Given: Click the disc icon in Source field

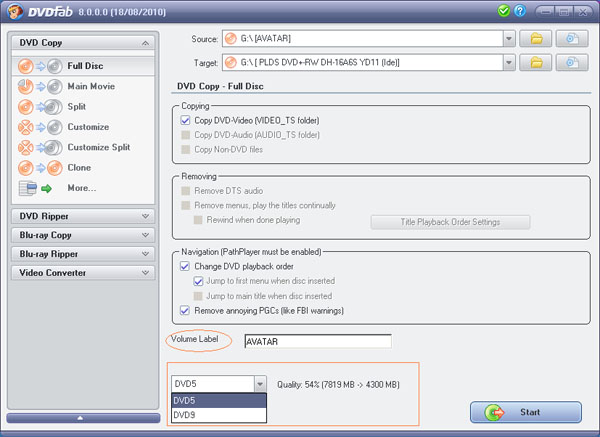Looking at the screenshot, I should click(231, 39).
